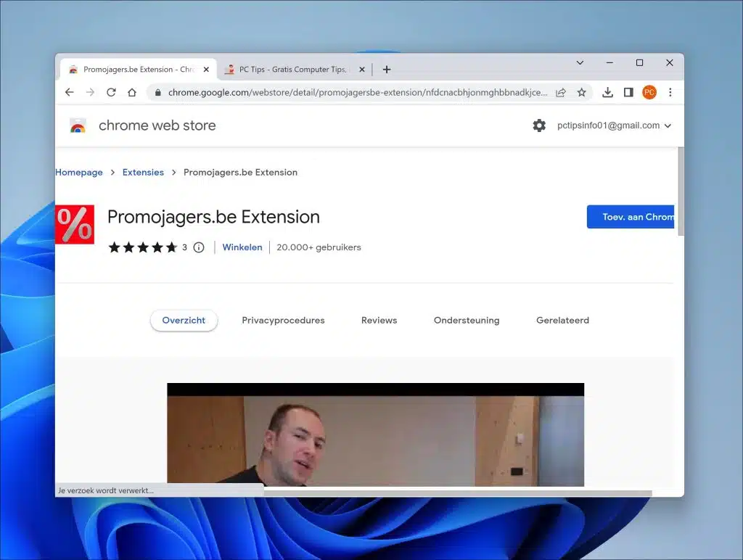Open the downloads icon in the toolbar
This screenshot has height=560, width=743.
(x=607, y=92)
